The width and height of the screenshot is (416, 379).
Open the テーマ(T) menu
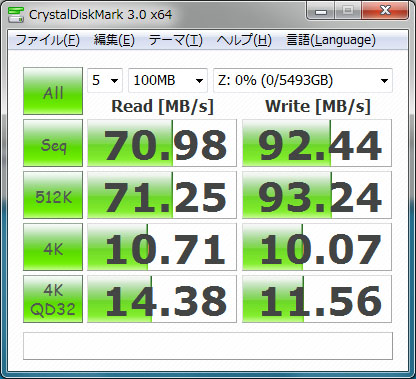(175, 40)
